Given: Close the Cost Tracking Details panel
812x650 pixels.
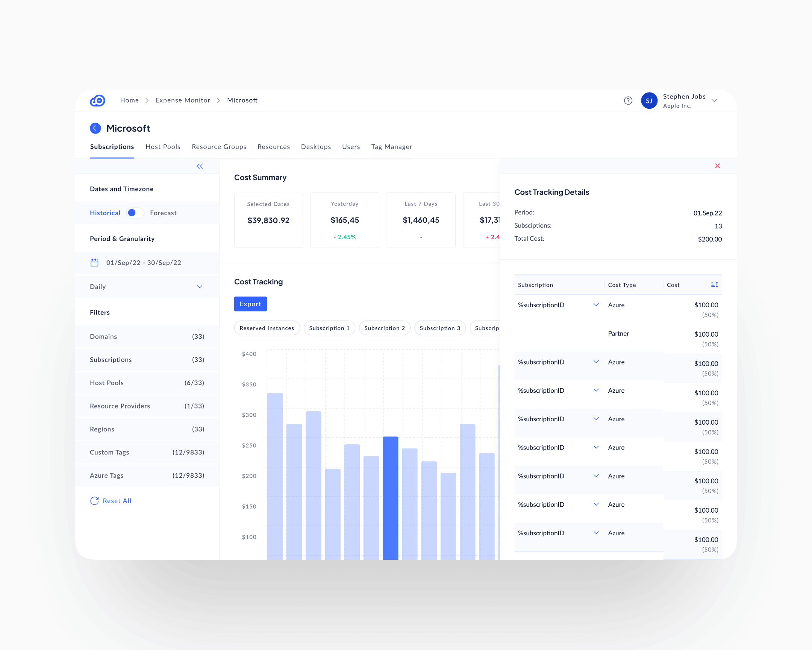Looking at the screenshot, I should pos(717,166).
